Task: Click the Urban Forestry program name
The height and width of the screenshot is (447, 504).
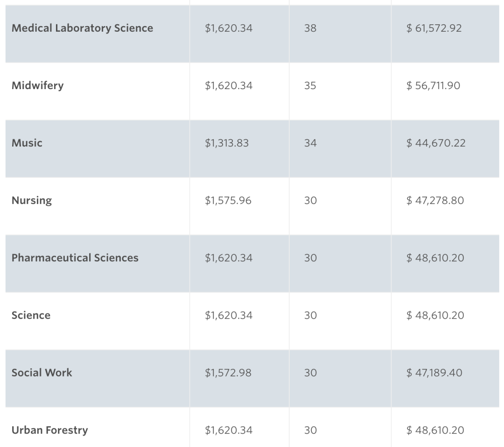Action: pyautogui.click(x=49, y=430)
